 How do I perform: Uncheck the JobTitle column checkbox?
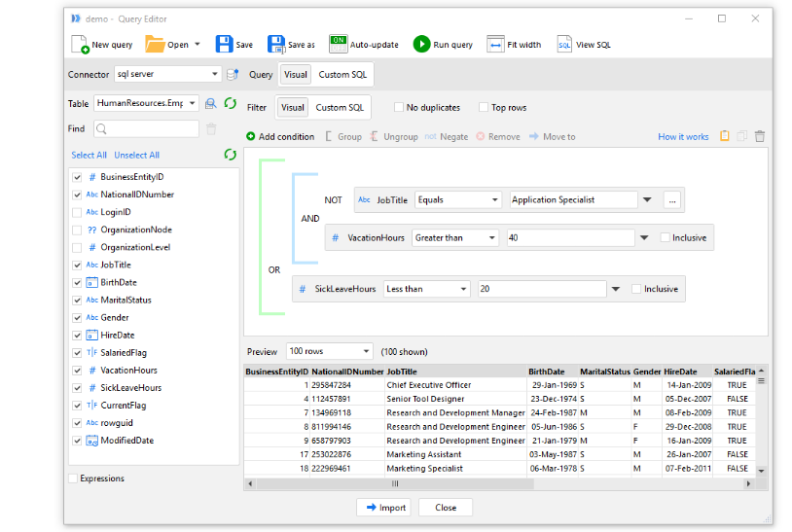(77, 265)
